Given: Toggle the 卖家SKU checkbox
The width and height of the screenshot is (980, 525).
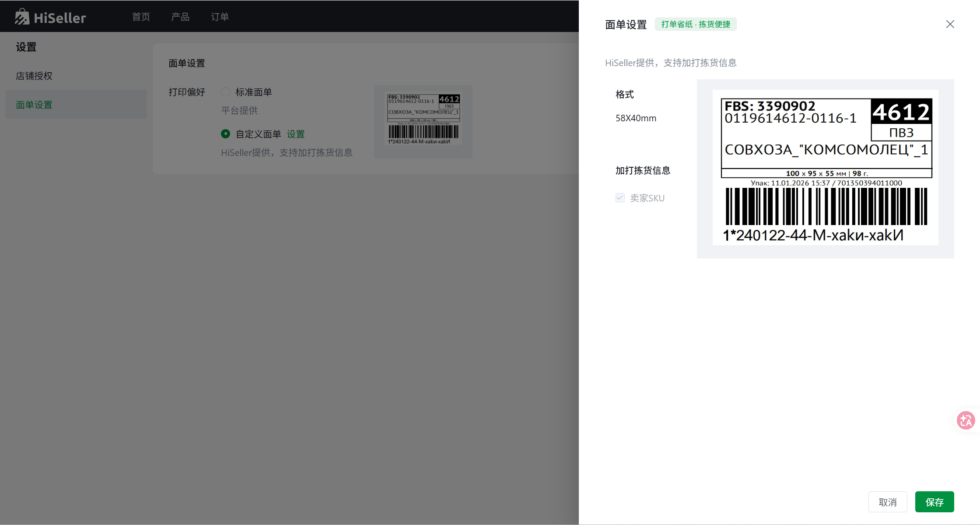Looking at the screenshot, I should [x=620, y=198].
